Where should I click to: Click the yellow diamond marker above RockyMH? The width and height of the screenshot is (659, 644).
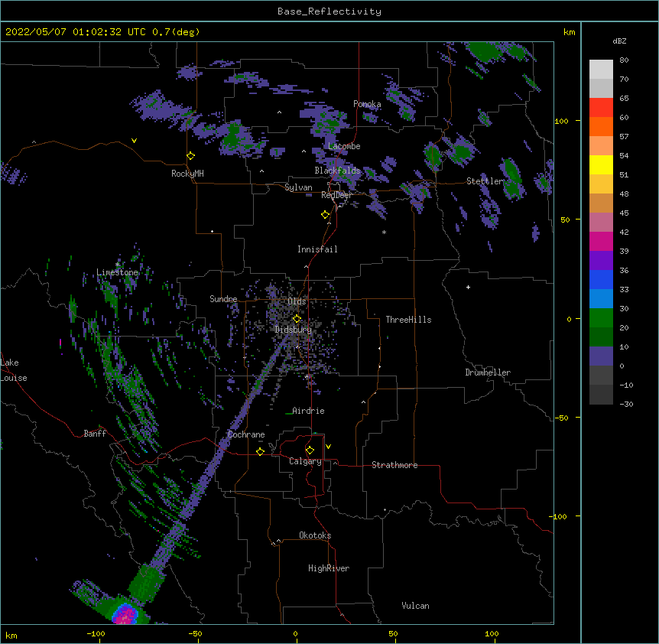(x=190, y=156)
